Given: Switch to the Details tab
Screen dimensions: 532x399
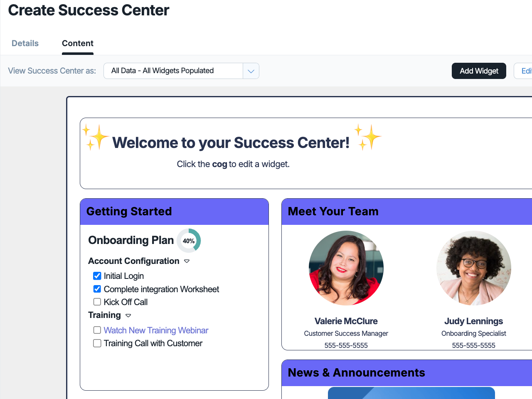Looking at the screenshot, I should click(x=25, y=43).
